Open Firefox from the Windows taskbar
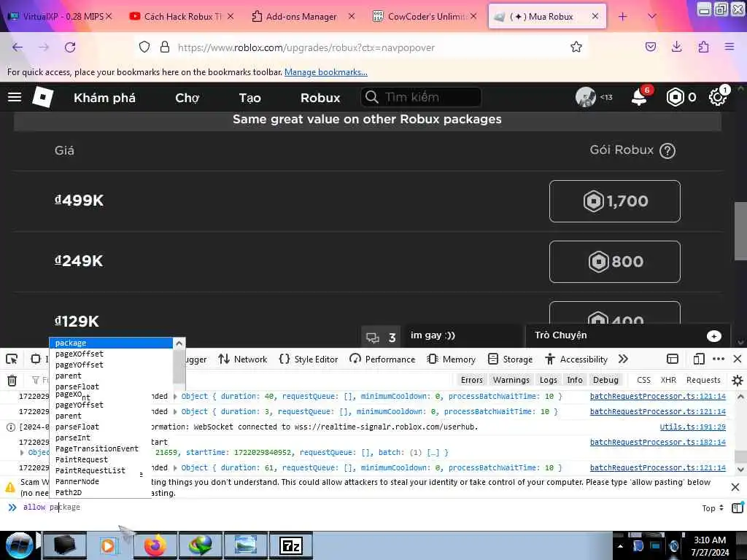Image resolution: width=747 pixels, height=560 pixels. [x=155, y=545]
